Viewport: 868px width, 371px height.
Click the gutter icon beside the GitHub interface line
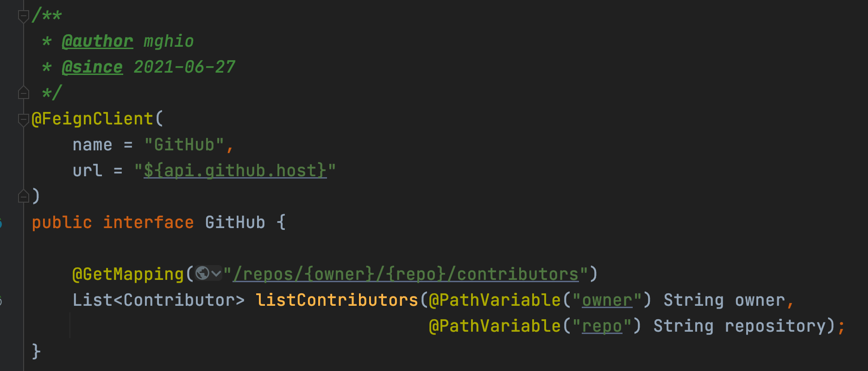coord(1,223)
